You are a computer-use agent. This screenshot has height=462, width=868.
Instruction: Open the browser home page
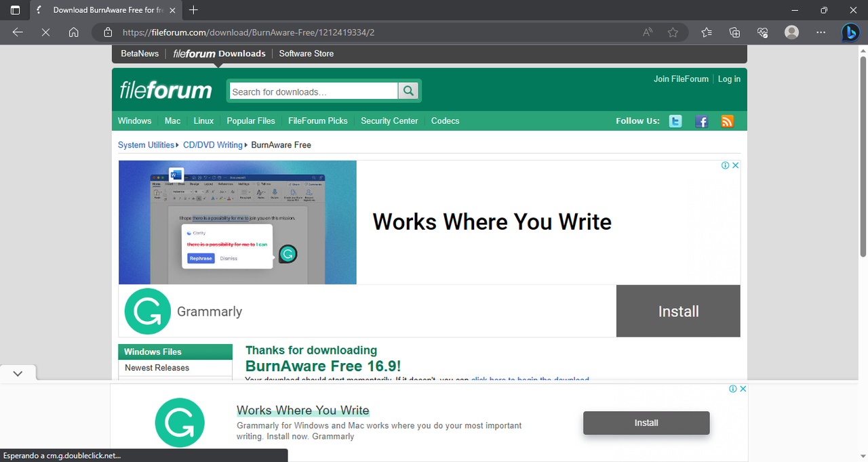tap(74, 32)
